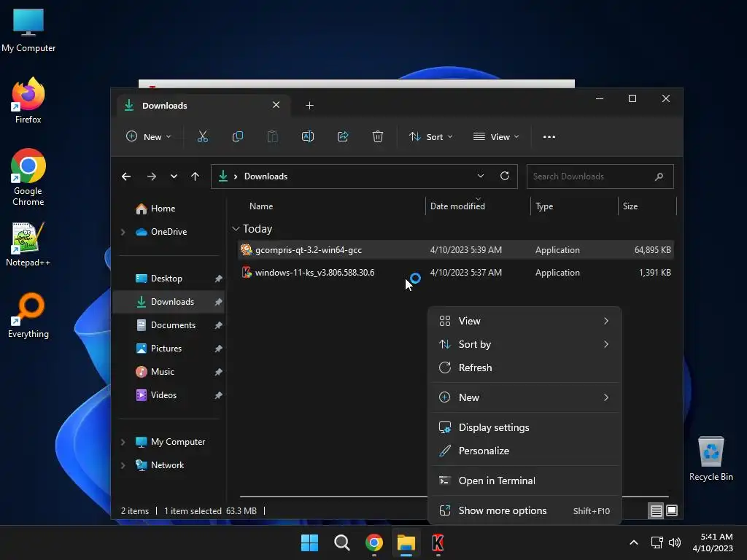747x560 pixels.
Task: Expand OneDrive in navigation pane
Action: coord(123,232)
